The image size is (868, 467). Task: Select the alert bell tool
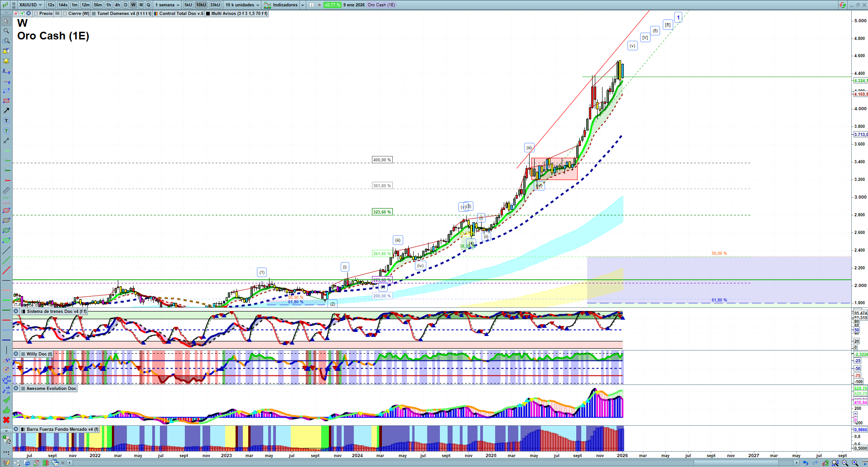(x=6, y=61)
